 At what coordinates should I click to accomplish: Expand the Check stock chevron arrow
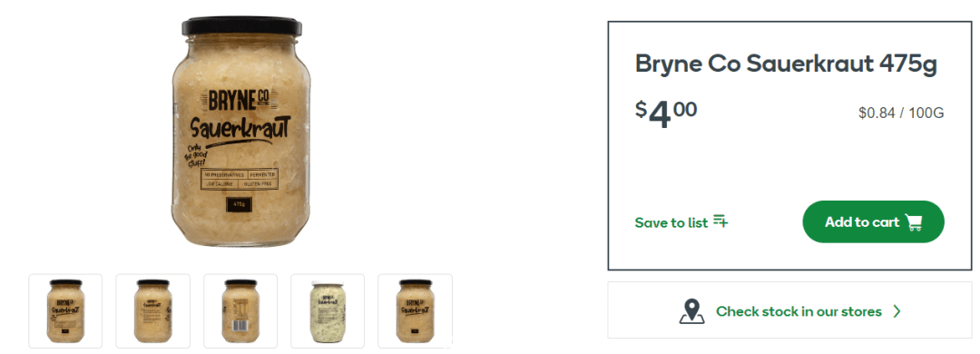897,310
